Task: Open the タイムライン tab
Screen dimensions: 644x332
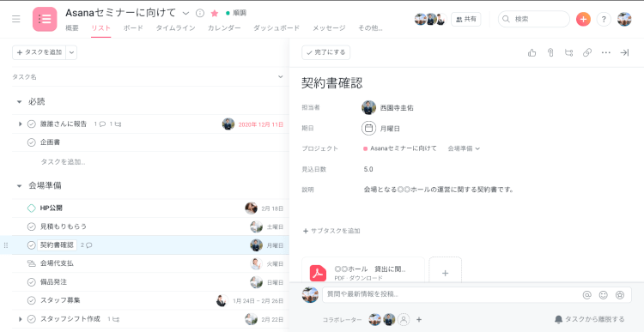Action: pos(175,28)
